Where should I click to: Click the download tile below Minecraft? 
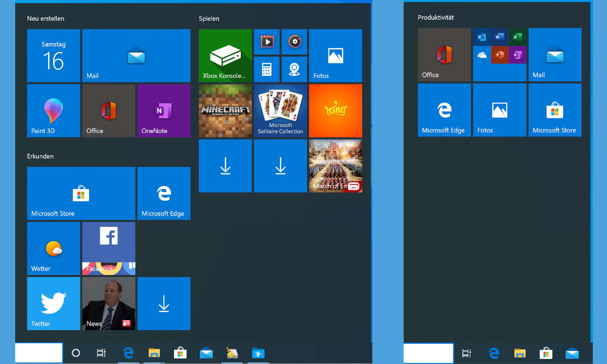[225, 166]
